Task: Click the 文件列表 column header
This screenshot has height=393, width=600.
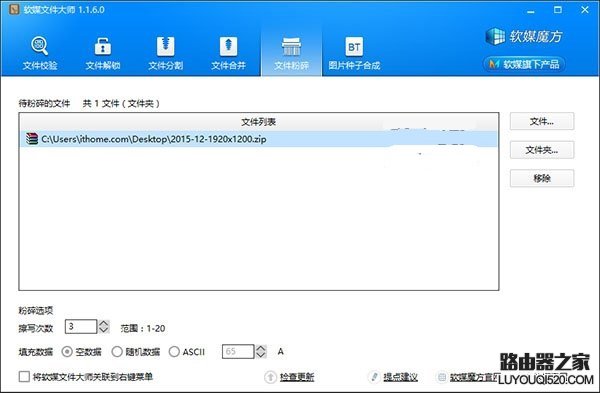Action: [x=259, y=122]
